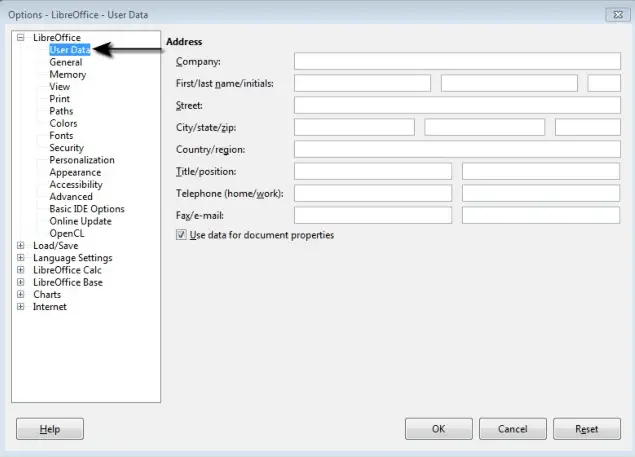Click the Fax input field
635x457 pixels.
(x=373, y=215)
